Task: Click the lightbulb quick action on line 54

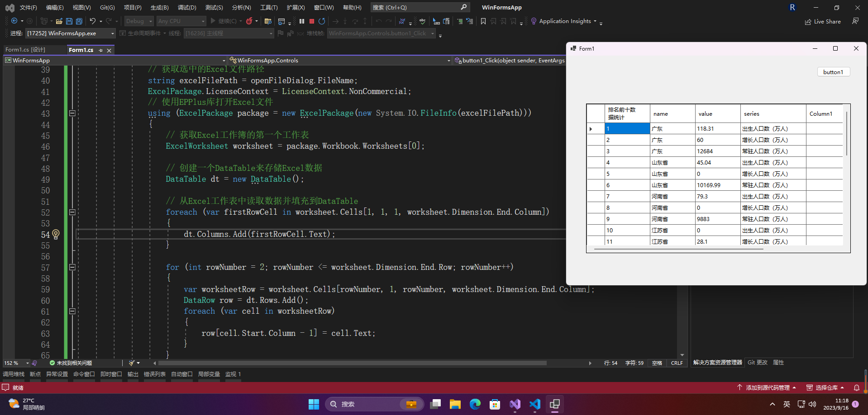Action: tap(56, 234)
